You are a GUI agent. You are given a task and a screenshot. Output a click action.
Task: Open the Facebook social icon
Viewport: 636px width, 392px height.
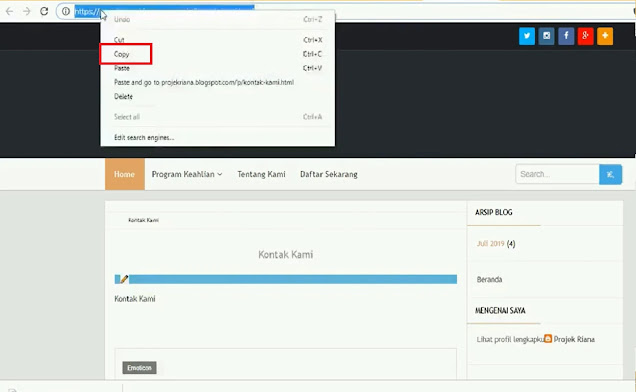(566, 36)
